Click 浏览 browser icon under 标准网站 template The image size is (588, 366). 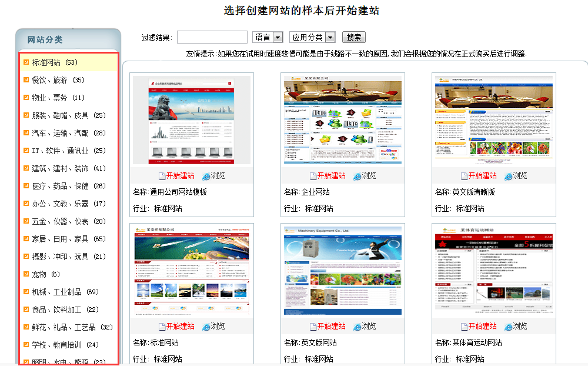click(206, 327)
